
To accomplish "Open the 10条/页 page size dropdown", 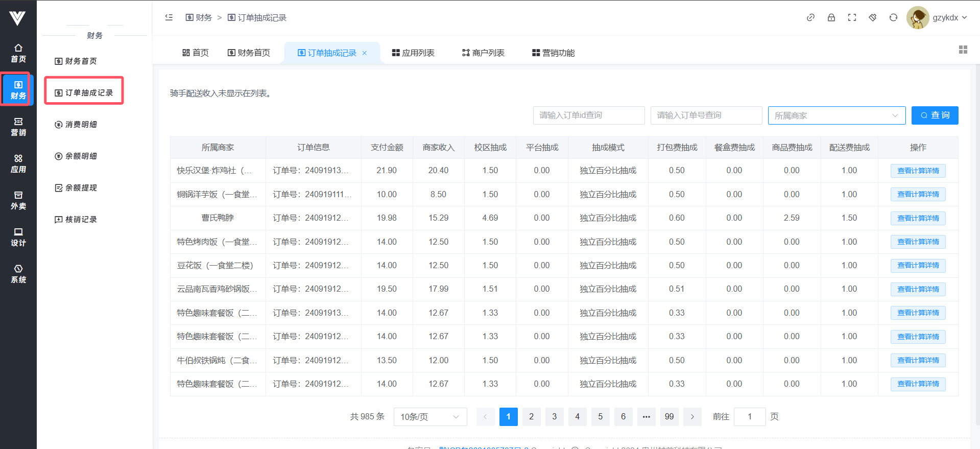I will [430, 417].
